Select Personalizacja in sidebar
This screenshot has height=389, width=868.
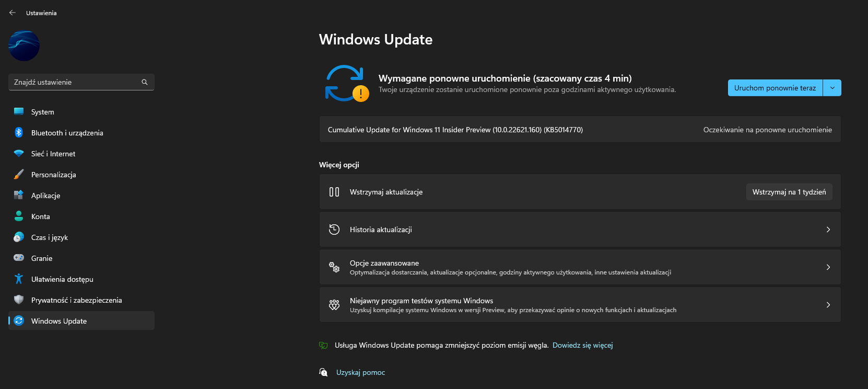click(x=81, y=175)
